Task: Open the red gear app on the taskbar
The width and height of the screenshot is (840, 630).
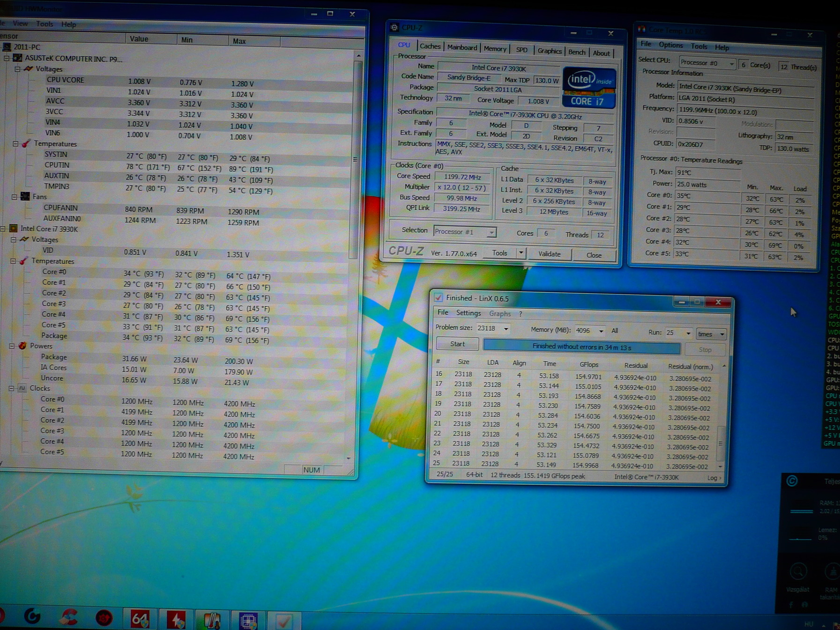Action: (x=104, y=618)
